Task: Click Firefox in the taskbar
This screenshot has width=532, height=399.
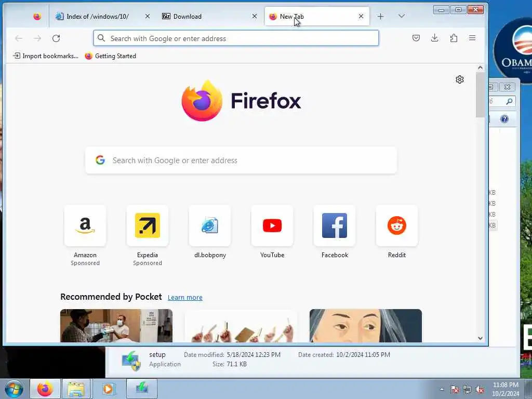Action: pos(45,389)
